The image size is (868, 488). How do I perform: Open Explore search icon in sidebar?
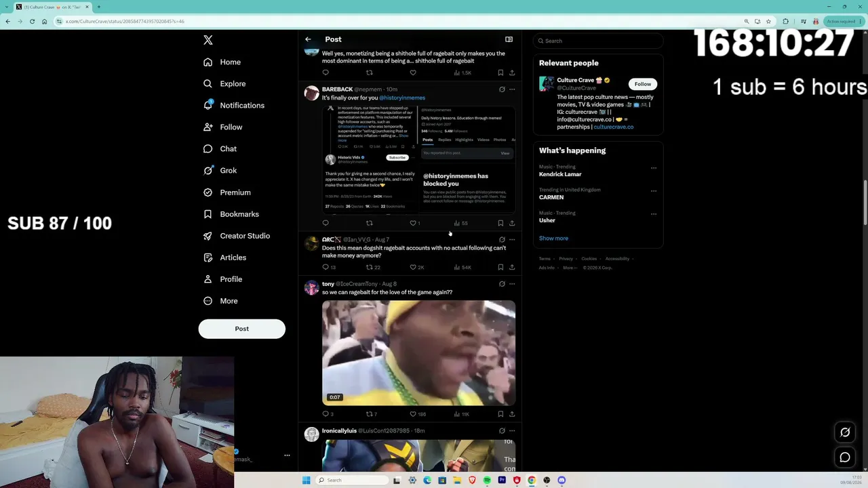tap(208, 84)
